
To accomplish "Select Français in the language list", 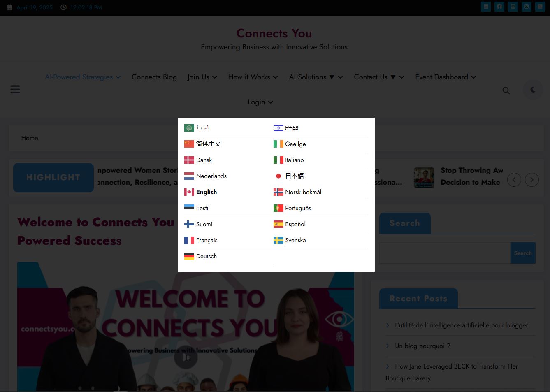I will (x=201, y=240).
